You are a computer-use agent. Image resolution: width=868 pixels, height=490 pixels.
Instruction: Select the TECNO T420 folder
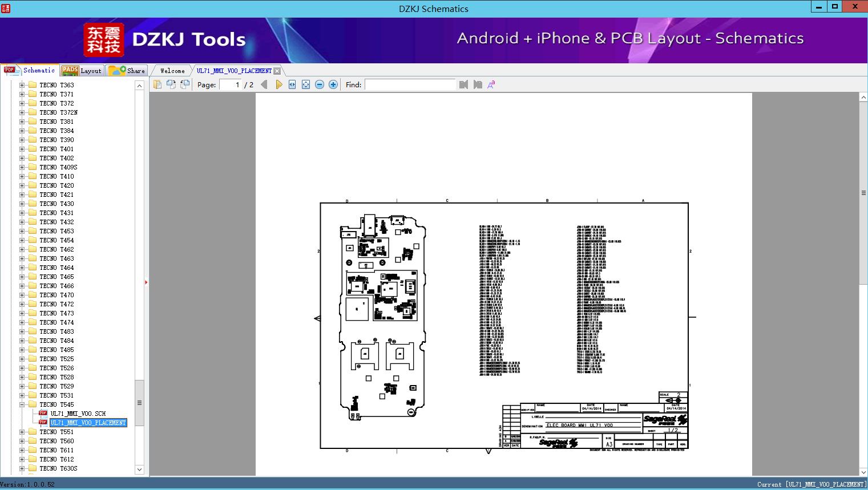(x=56, y=185)
